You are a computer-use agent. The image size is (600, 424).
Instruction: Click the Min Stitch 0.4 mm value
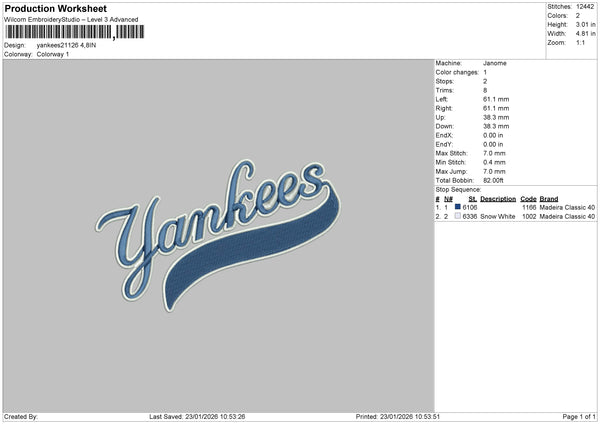point(494,162)
